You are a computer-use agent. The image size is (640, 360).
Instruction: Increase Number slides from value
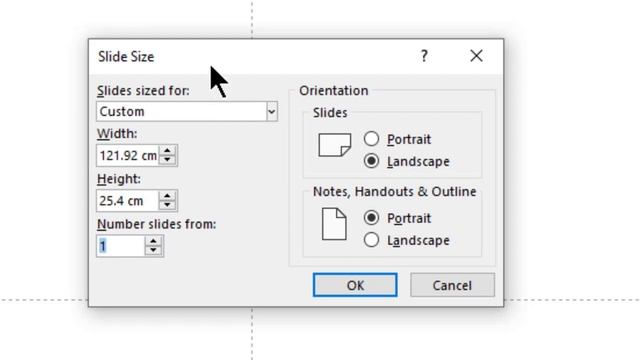pyautogui.click(x=153, y=241)
